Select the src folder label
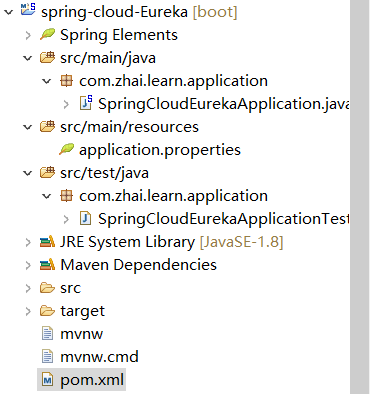 click(x=70, y=288)
